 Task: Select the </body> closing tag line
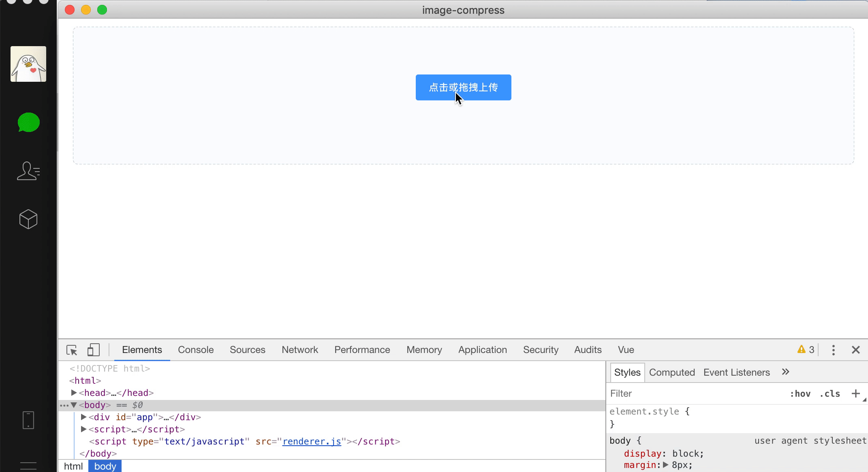point(98,453)
